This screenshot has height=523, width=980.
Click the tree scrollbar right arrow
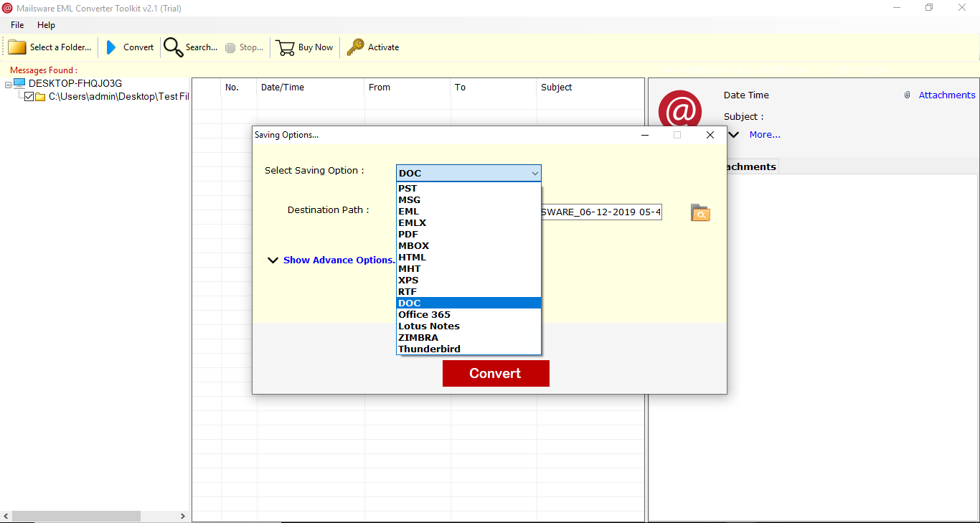click(x=183, y=516)
